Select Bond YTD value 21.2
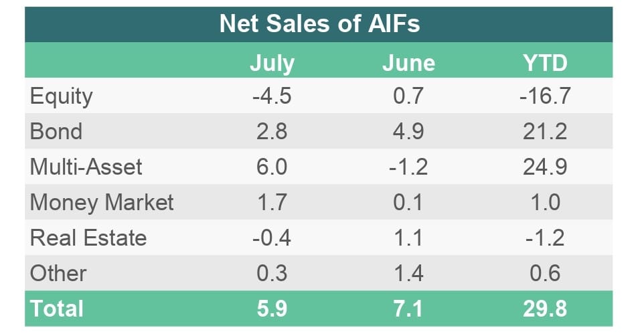Image resolution: width=644 pixels, height=336 pixels. 545,131
